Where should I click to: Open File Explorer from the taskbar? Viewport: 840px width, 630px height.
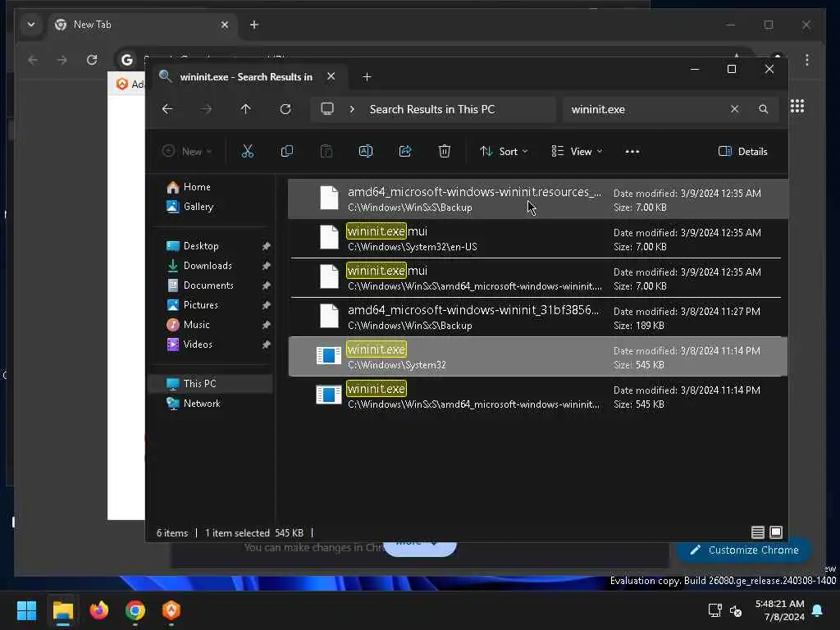(62, 610)
